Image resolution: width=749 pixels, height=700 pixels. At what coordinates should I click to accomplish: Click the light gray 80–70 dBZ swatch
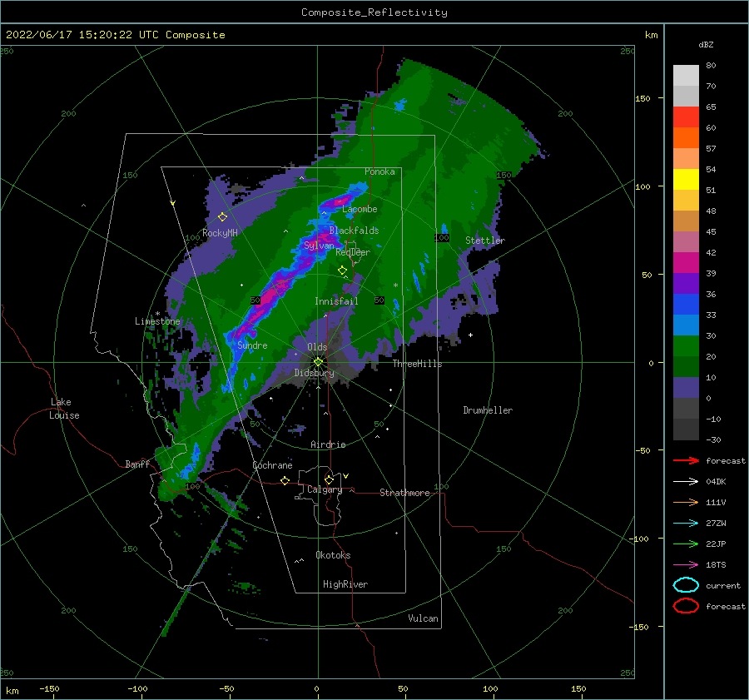(x=686, y=76)
